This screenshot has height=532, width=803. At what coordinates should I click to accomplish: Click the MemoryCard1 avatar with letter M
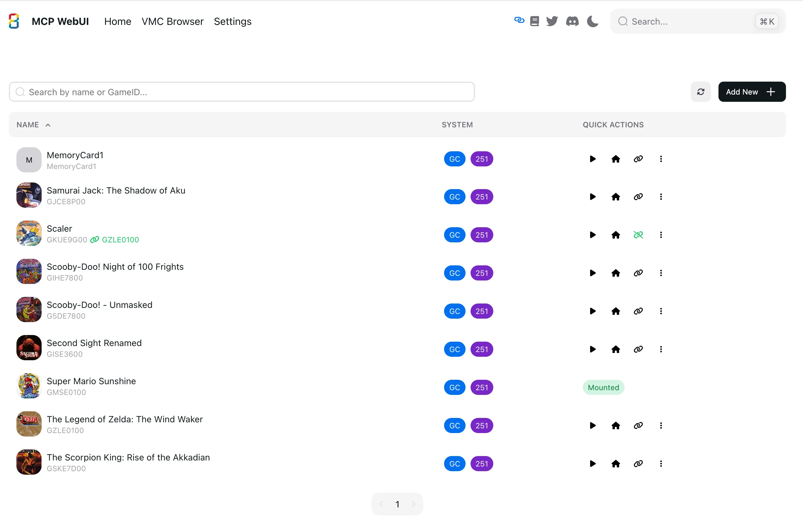(29, 160)
